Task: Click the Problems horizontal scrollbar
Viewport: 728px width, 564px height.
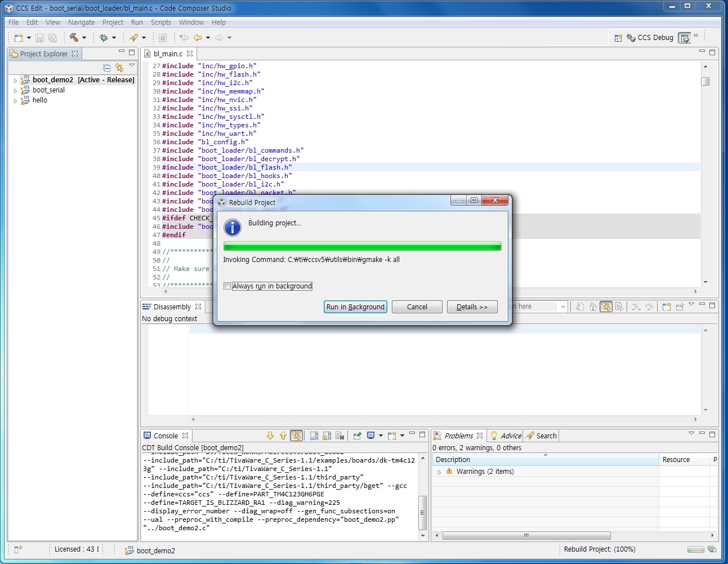Action: pyautogui.click(x=526, y=535)
